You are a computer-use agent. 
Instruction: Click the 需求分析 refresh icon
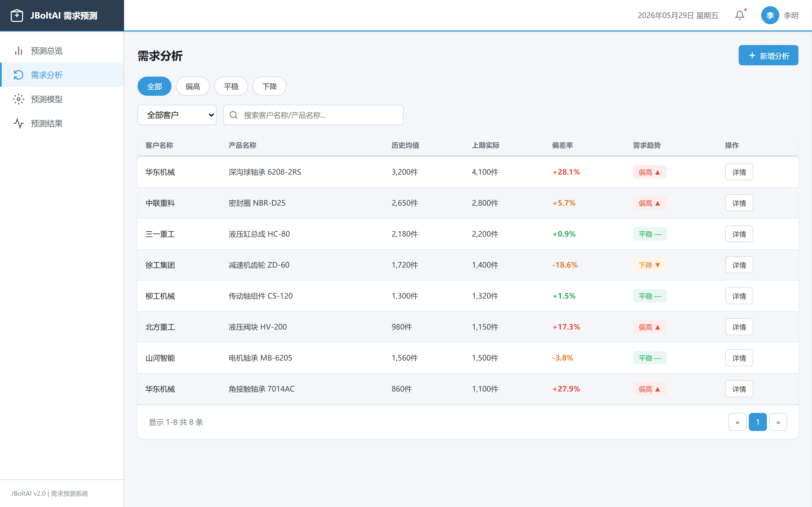pos(18,75)
